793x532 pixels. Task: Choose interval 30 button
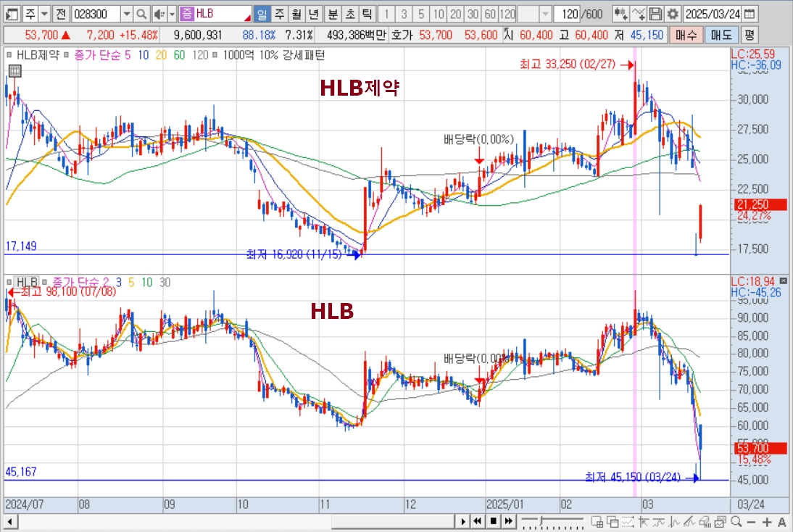tap(473, 14)
